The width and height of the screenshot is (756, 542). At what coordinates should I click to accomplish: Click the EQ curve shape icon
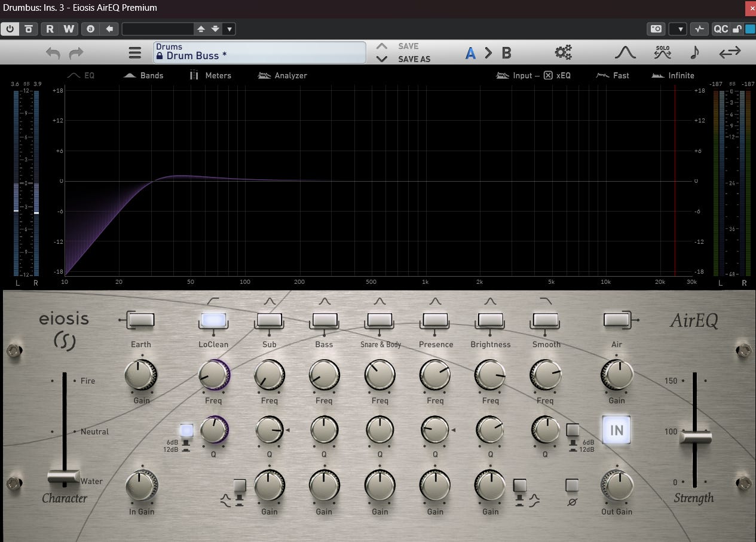pyautogui.click(x=625, y=53)
